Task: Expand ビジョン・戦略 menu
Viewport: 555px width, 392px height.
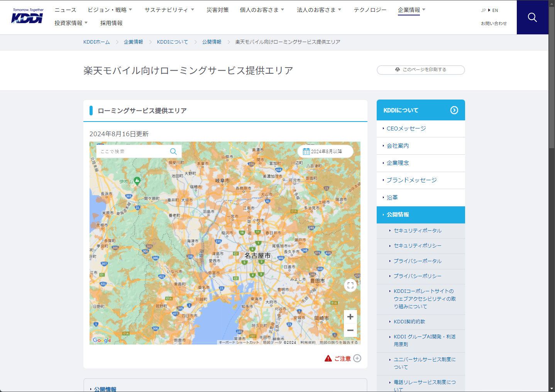Action: 110,10
